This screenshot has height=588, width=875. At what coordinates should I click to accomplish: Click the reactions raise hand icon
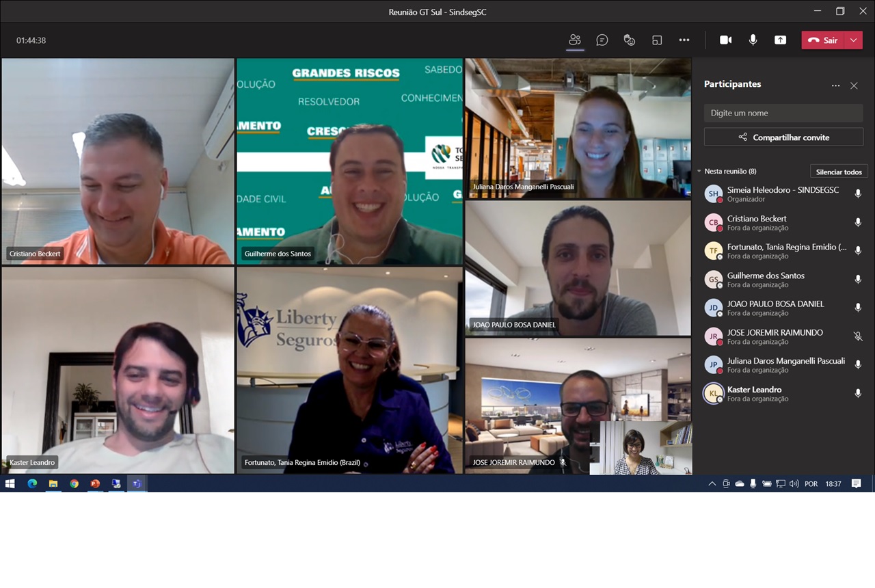tap(630, 40)
